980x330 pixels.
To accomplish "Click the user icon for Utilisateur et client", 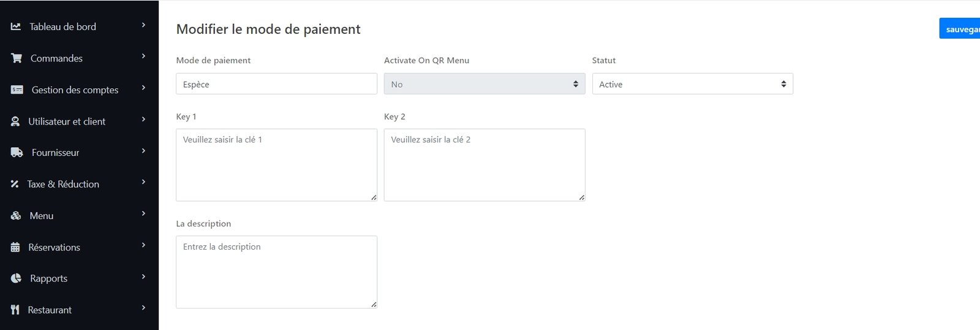I will pyautogui.click(x=15, y=121).
